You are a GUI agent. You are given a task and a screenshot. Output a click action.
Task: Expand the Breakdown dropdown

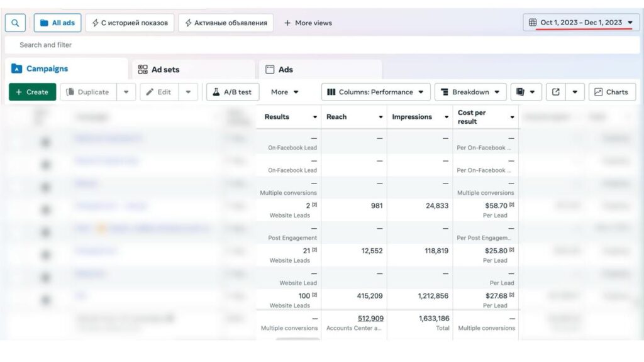(470, 92)
